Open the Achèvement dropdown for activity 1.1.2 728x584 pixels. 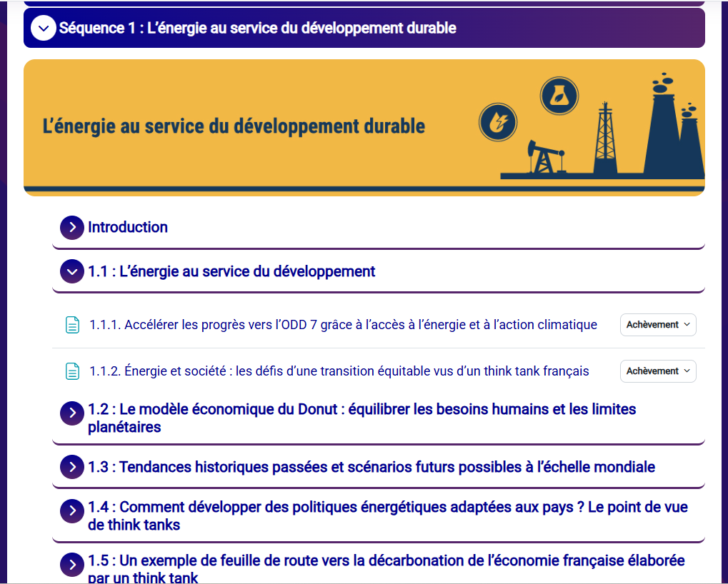pos(657,371)
